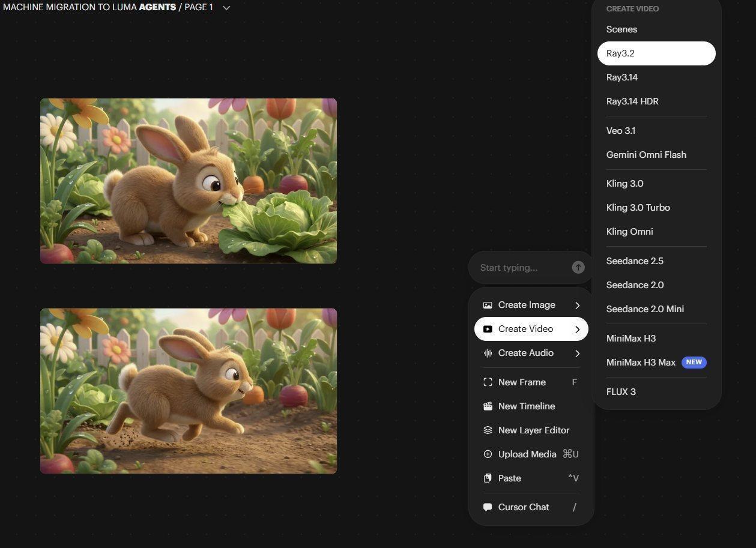Image resolution: width=756 pixels, height=548 pixels.
Task: Choose the Ray3.14 HDR model
Action: point(656,101)
